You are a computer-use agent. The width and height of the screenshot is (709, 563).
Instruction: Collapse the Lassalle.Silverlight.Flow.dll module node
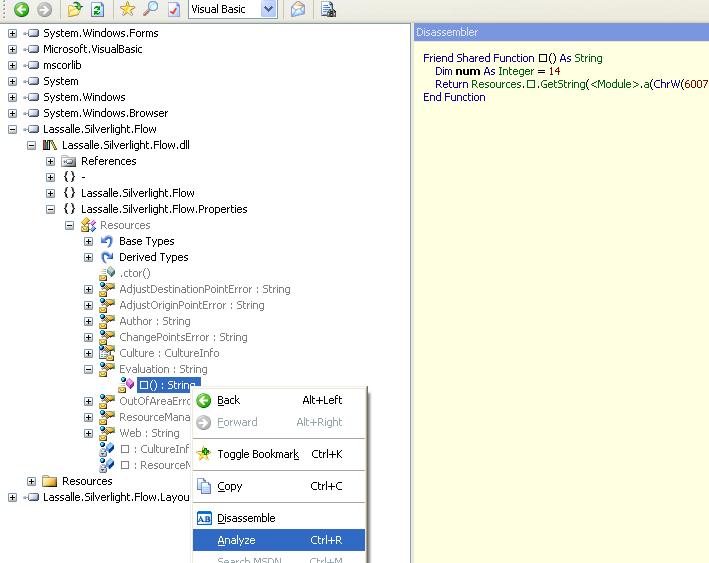pos(32,146)
